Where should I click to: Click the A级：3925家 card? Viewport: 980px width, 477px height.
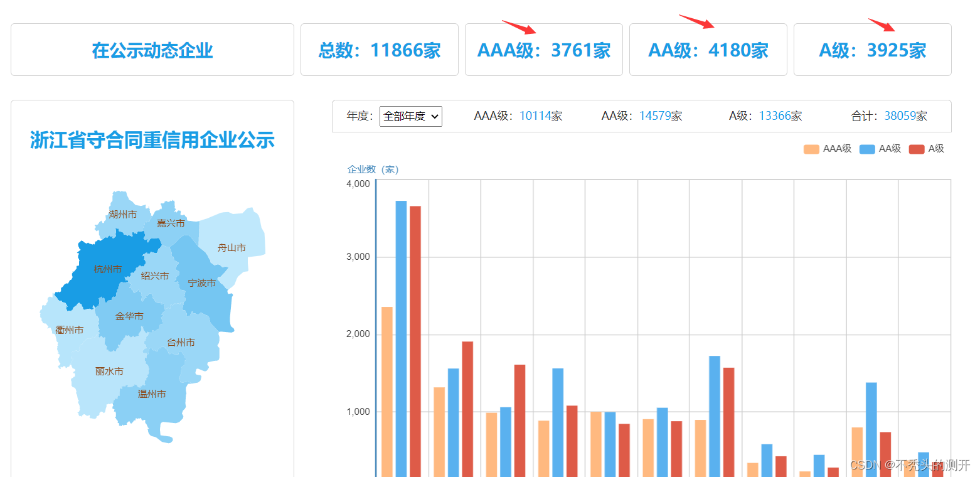(x=873, y=50)
